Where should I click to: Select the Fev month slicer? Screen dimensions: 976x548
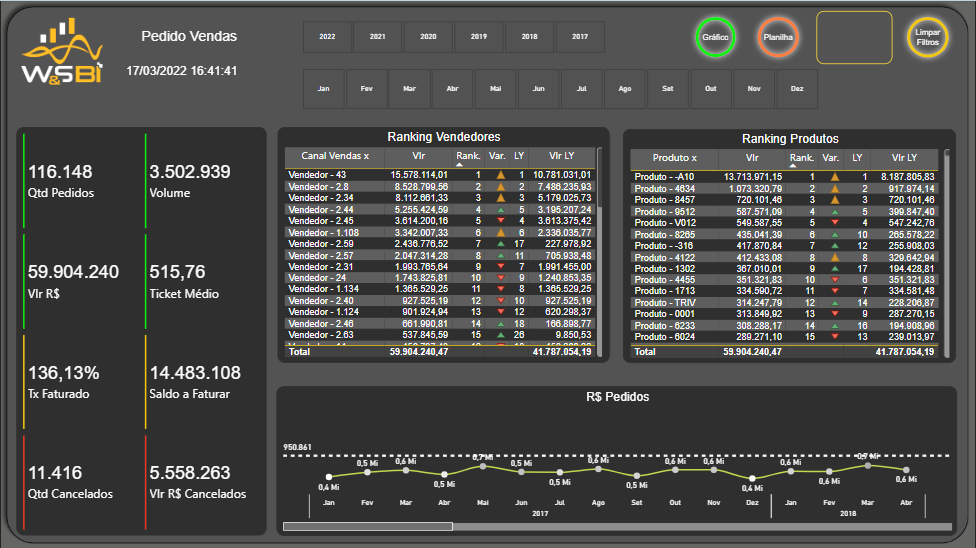click(x=367, y=89)
